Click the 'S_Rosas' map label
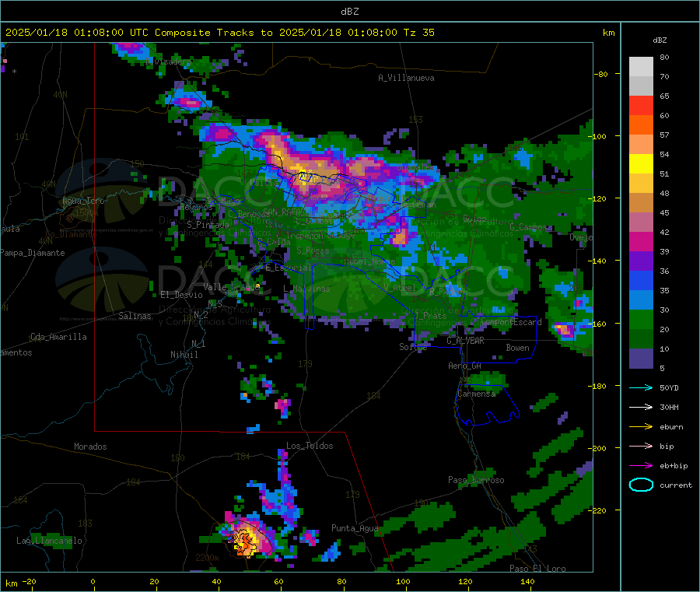 [x=313, y=250]
